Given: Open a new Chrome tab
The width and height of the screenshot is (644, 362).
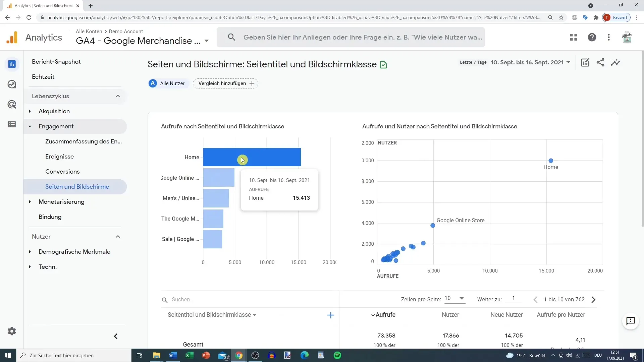Looking at the screenshot, I should [x=91, y=6].
